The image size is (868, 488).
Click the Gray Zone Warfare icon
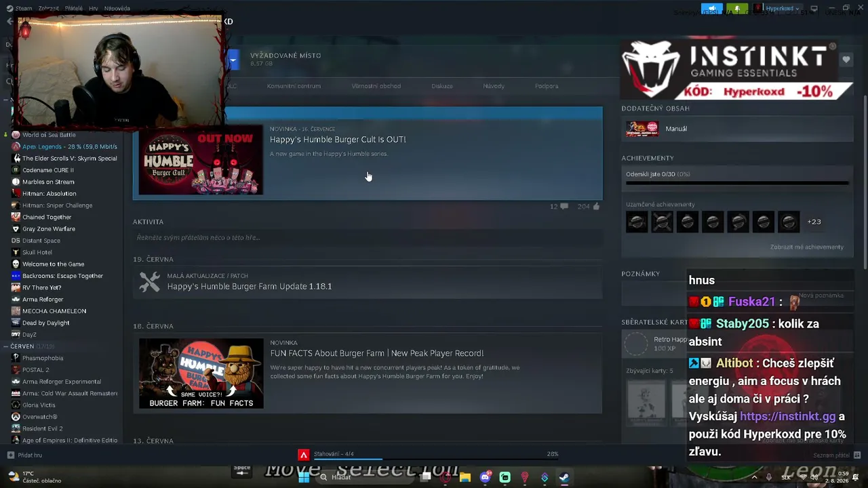[x=16, y=229]
